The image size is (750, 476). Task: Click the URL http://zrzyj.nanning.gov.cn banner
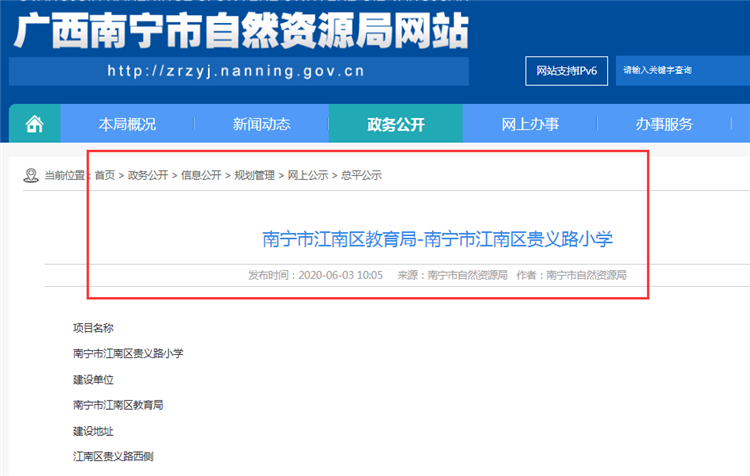point(239,71)
